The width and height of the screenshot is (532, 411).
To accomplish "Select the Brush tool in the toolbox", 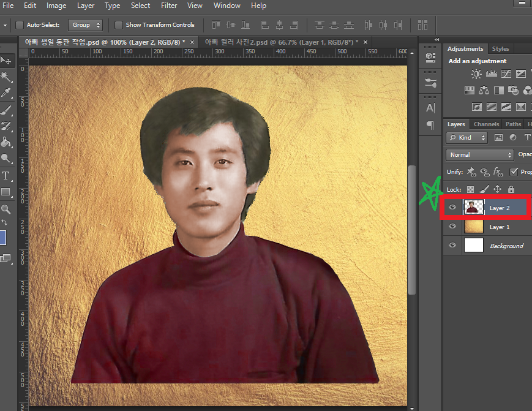I will 6,110.
